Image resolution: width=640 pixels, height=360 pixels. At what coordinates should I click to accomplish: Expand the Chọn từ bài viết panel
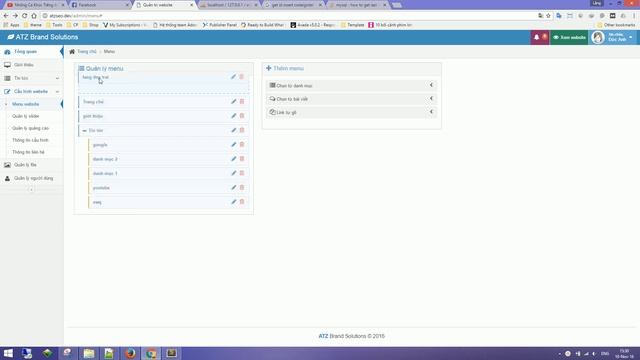[x=351, y=99]
